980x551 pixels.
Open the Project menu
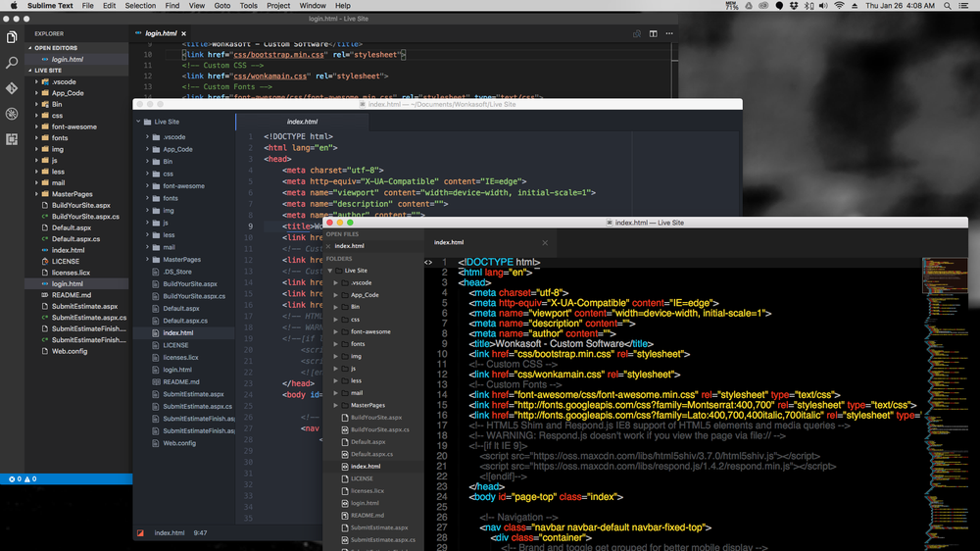point(278,6)
